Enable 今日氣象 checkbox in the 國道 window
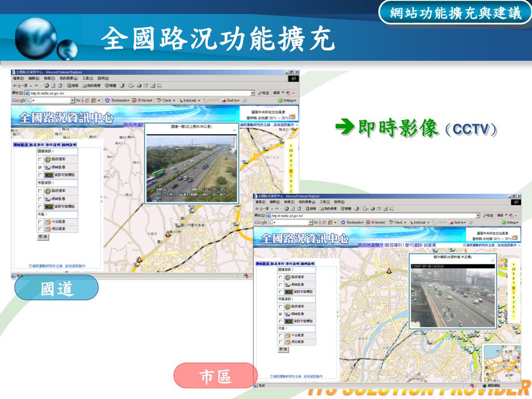This screenshot has width=532, height=399. coord(40,222)
